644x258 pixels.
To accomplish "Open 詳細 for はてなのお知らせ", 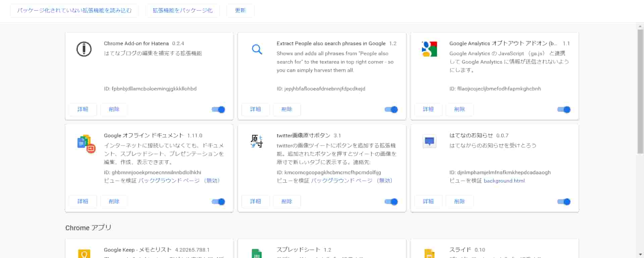I will 428,201.
